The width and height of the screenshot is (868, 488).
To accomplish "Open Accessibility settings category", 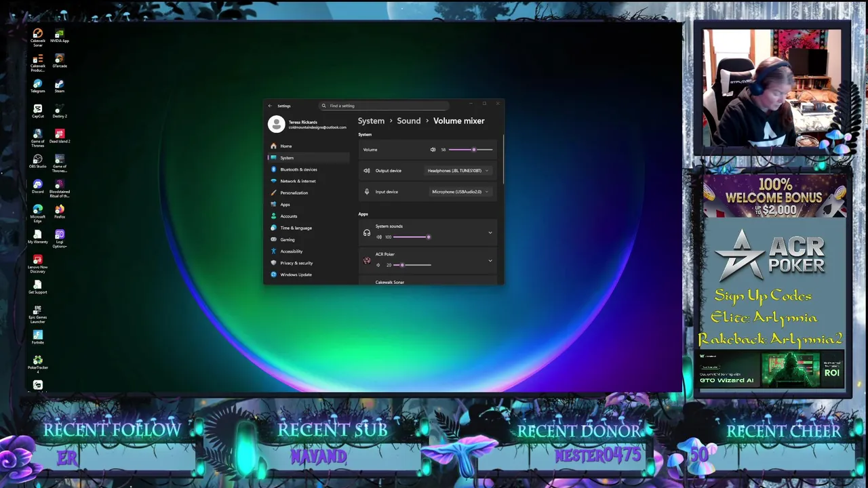I will (x=309, y=251).
